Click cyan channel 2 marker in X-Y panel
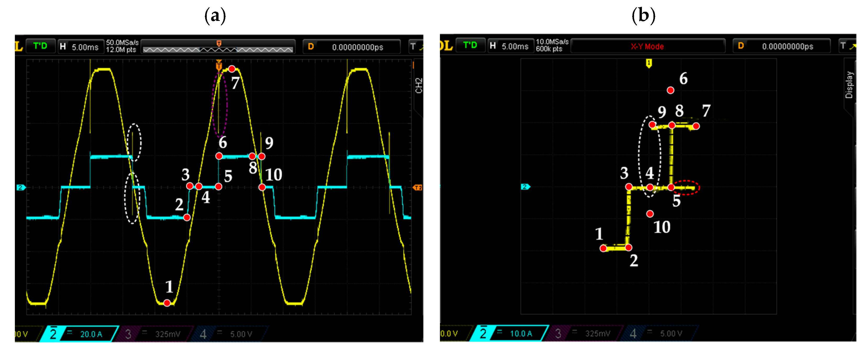 (x=525, y=187)
